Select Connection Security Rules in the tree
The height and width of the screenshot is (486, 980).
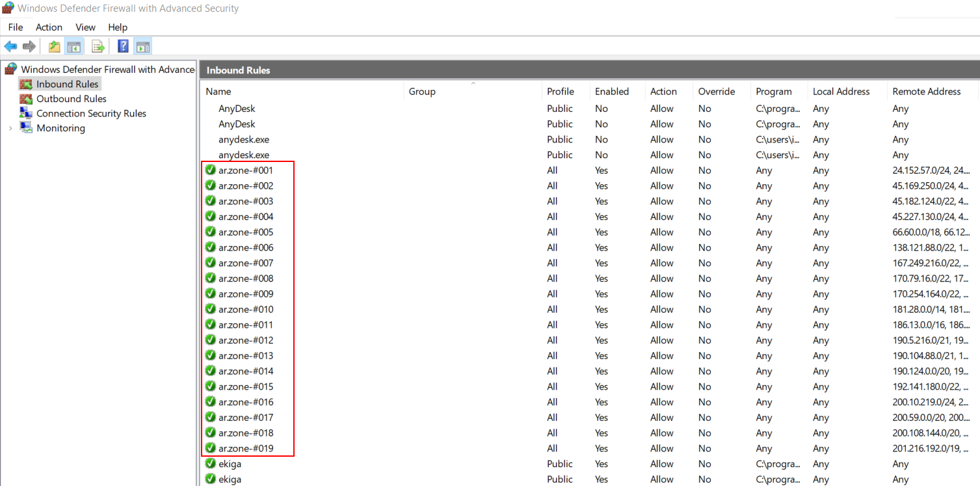click(91, 113)
